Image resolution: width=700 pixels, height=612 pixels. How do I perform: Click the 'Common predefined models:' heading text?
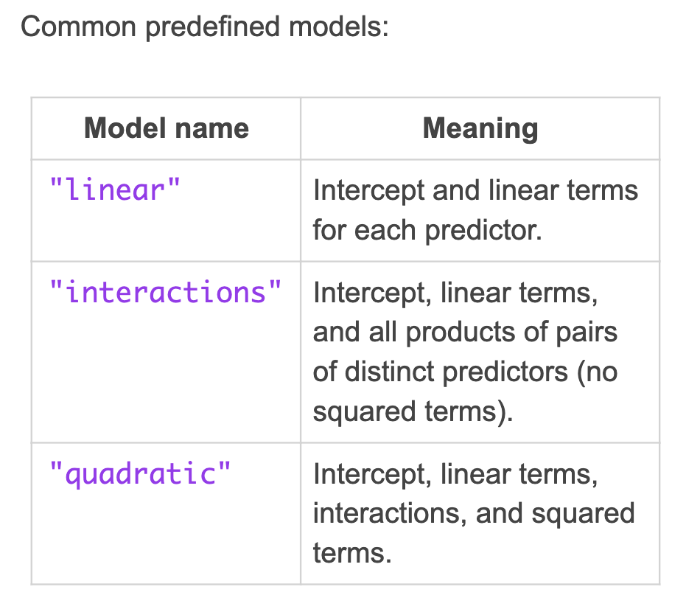coord(205,27)
